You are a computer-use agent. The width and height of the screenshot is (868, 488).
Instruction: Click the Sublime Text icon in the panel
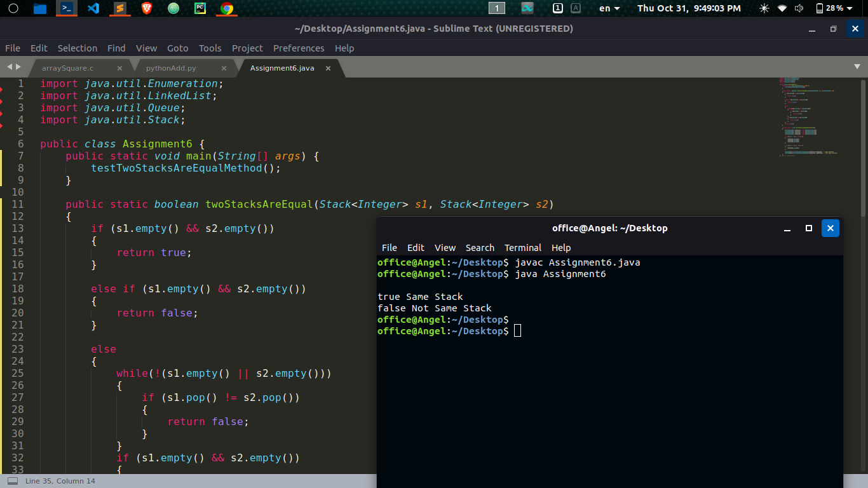coord(119,8)
